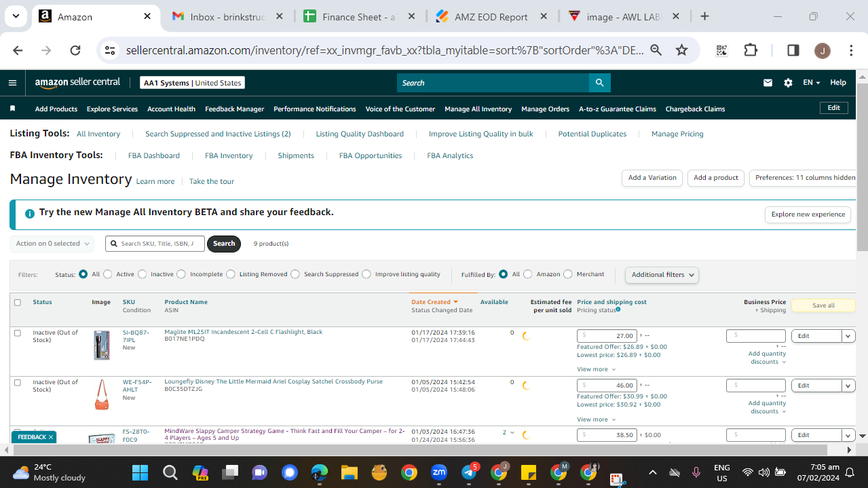Open the EN language dropdown
Viewport: 868px width, 488px height.
coord(812,83)
